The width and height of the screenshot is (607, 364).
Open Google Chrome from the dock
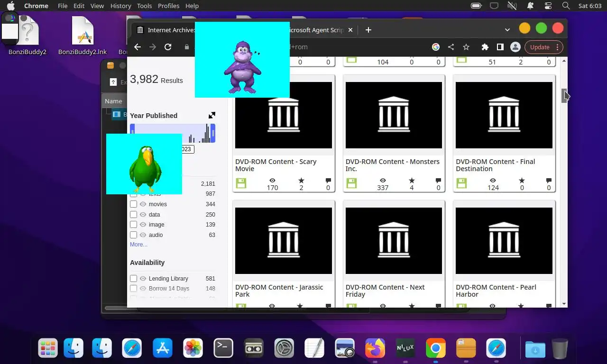pyautogui.click(x=435, y=348)
